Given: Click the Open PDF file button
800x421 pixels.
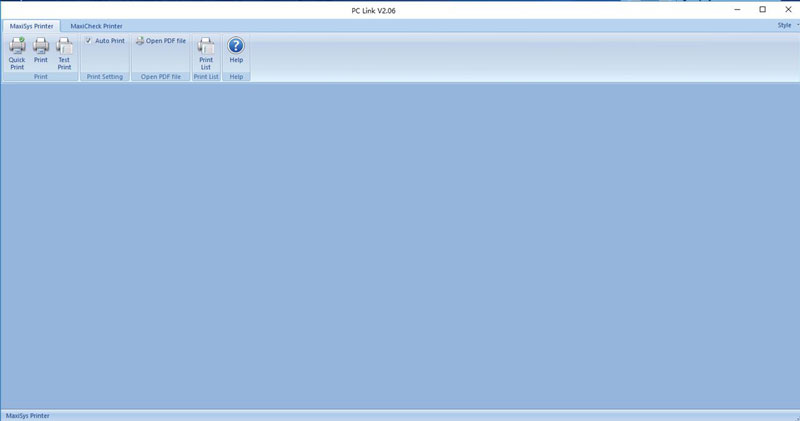Looking at the screenshot, I should click(161, 41).
